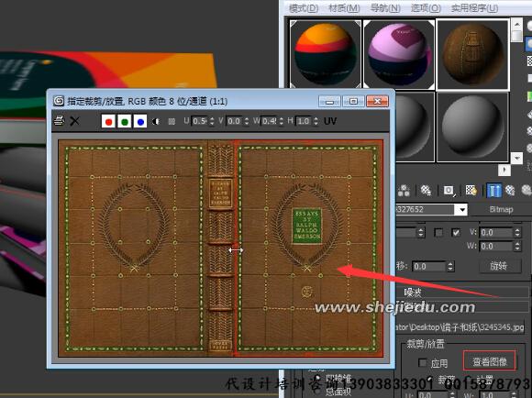Open the 模式(D) menu
This screenshot has height=398, width=532.
click(x=304, y=8)
